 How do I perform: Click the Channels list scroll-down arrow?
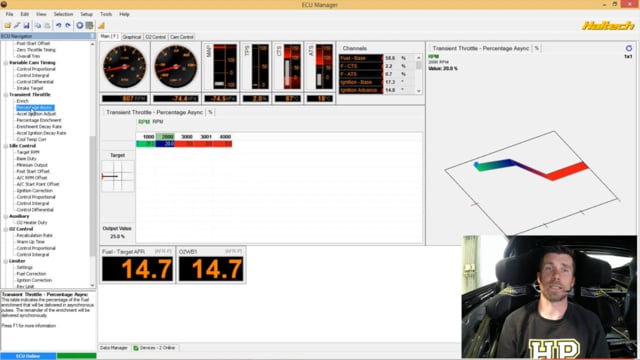[419, 91]
